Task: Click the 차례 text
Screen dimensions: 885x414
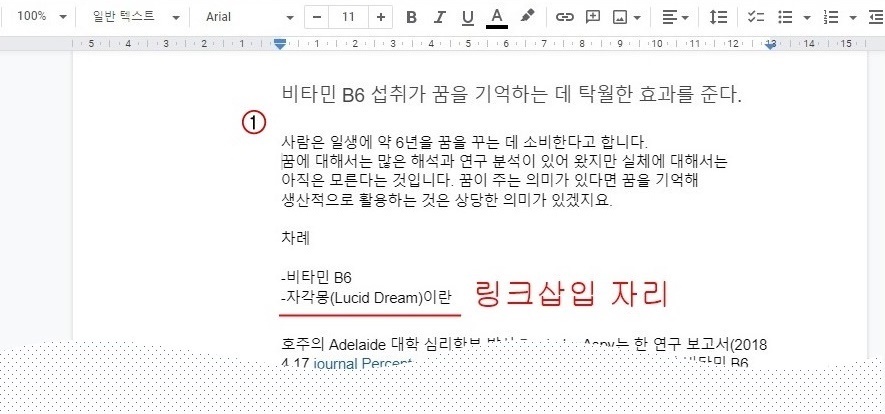Action: tap(295, 237)
